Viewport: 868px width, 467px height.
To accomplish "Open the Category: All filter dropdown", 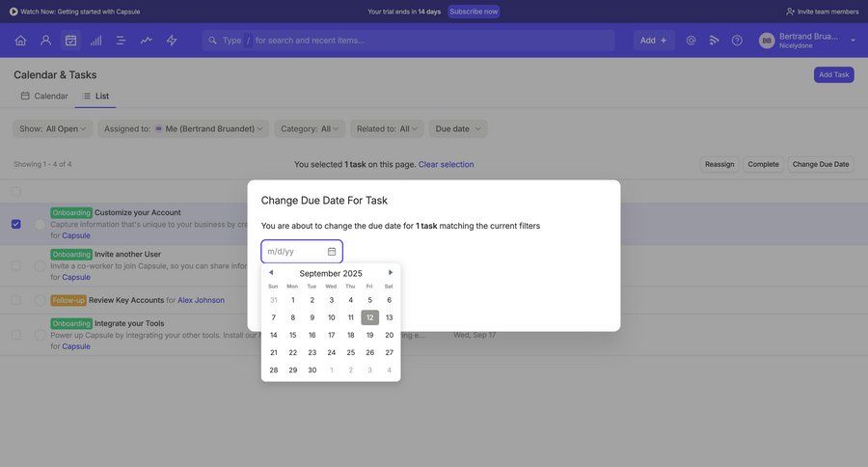I will click(310, 128).
